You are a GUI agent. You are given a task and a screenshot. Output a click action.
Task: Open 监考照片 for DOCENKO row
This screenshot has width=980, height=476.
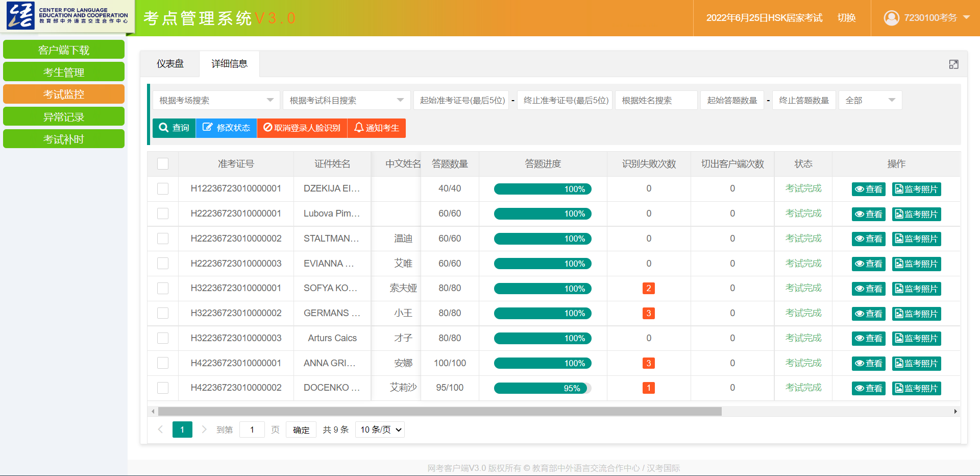coord(916,388)
